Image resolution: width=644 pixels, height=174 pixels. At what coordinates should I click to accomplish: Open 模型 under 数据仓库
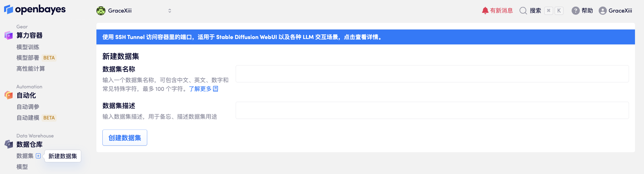pyautogui.click(x=22, y=167)
